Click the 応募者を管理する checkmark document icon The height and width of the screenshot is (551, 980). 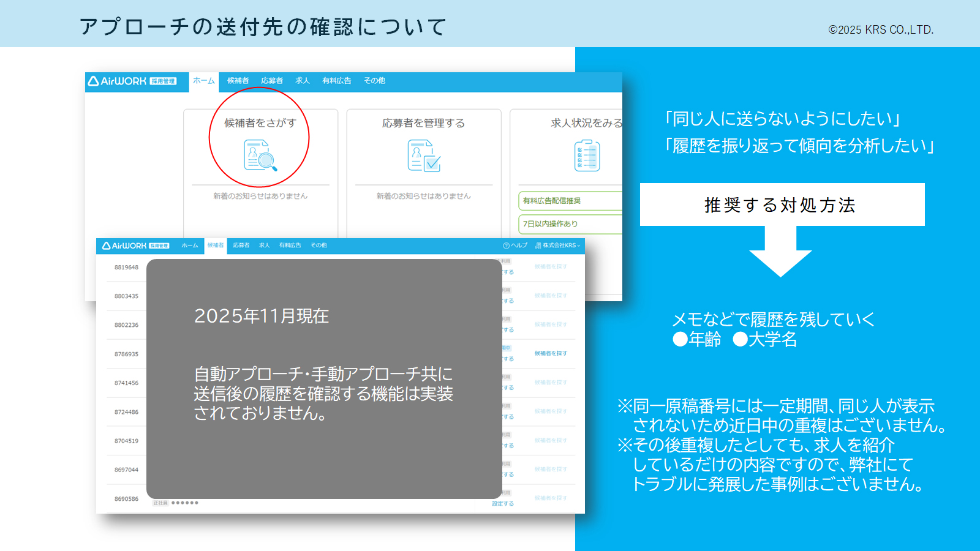coord(424,156)
